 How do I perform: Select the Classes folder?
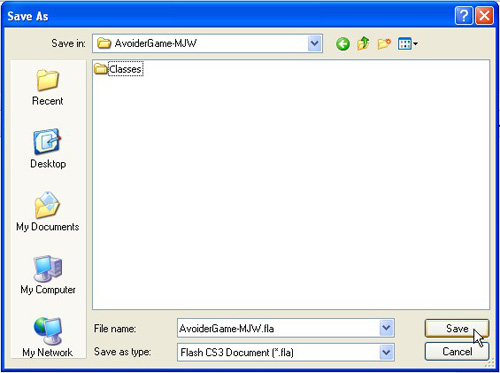pyautogui.click(x=119, y=69)
